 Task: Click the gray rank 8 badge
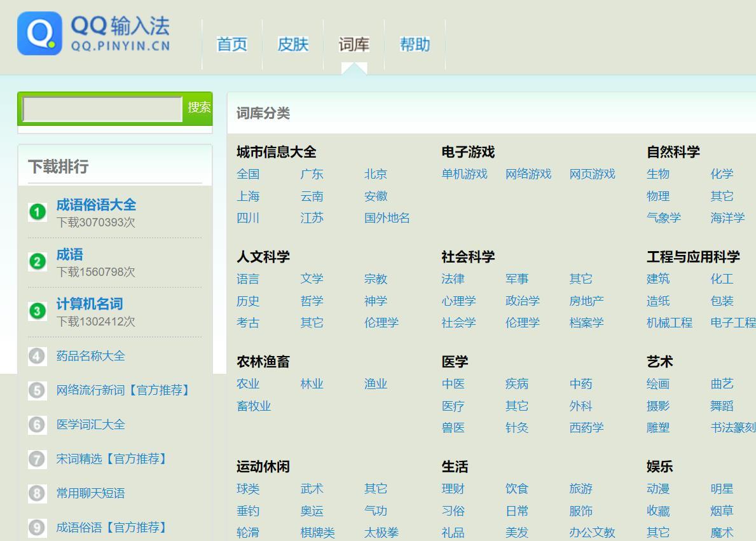[37, 493]
